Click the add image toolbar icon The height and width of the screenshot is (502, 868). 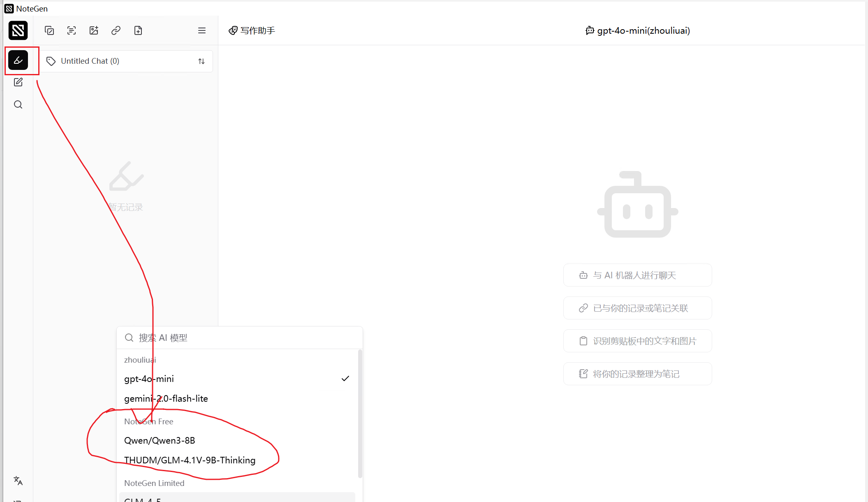click(x=94, y=30)
